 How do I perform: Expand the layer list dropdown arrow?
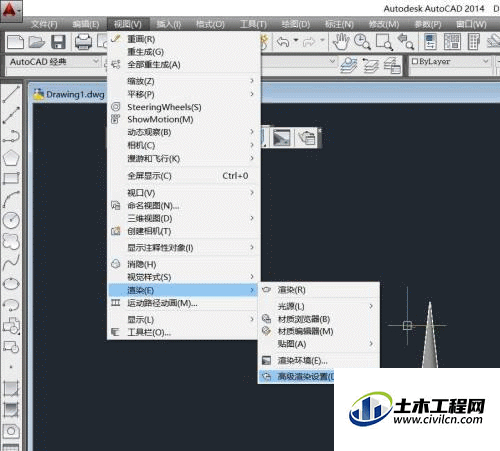[332, 61]
